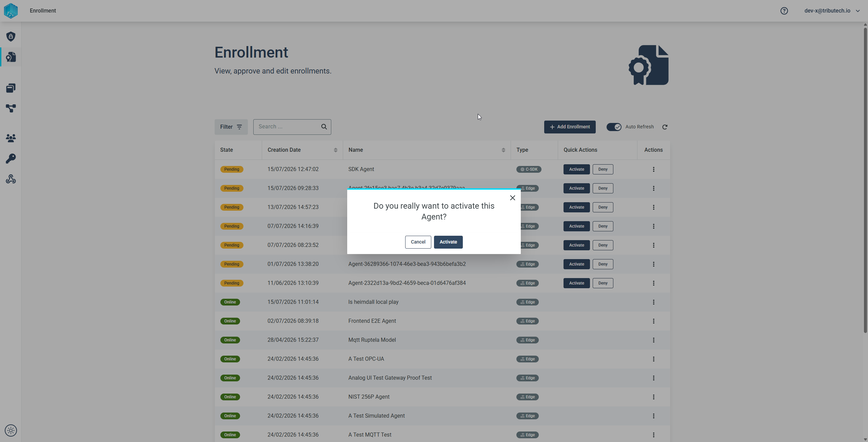The image size is (868, 442).
Task: Click the Add Enrollment button
Action: tap(570, 127)
